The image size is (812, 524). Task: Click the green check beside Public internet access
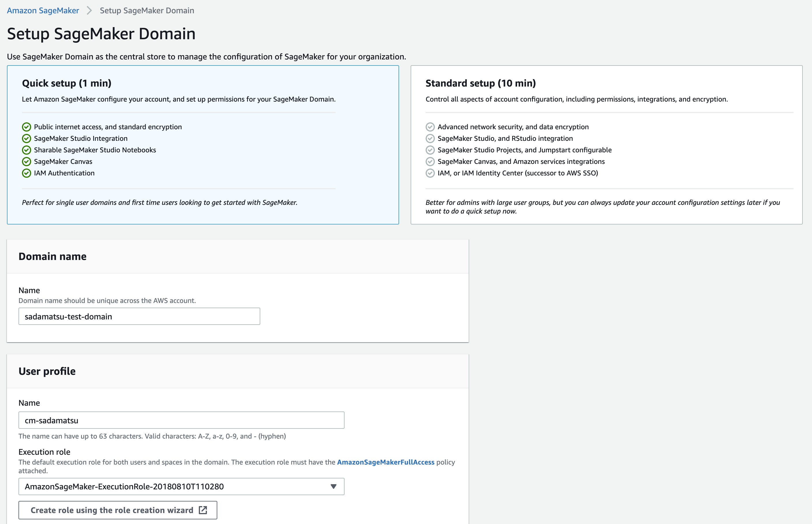tap(27, 127)
